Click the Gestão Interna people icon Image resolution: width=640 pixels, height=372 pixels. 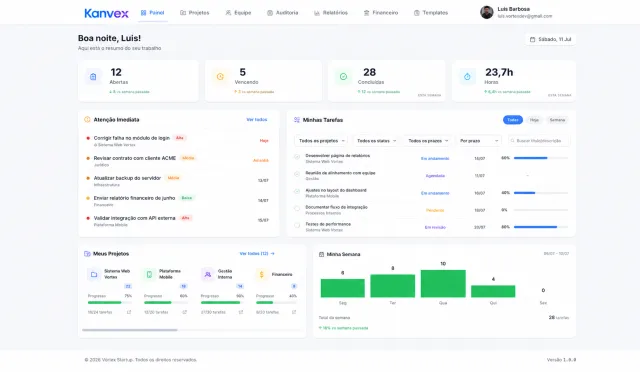point(207,274)
